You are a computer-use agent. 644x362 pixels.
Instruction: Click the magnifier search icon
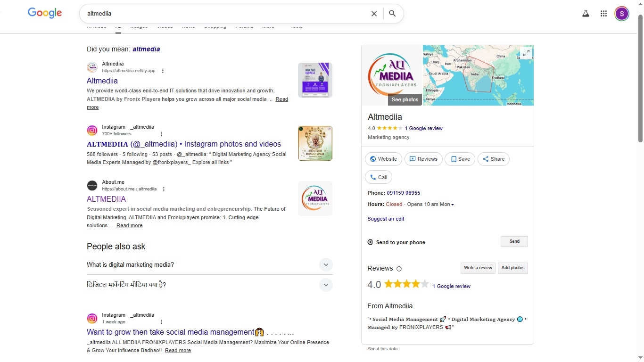392,14
